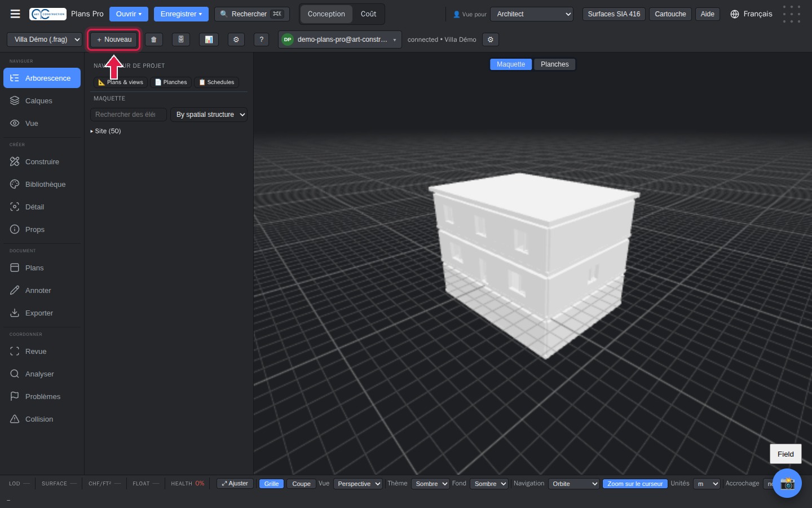
Task: Click the Art Construction logo
Action: (x=48, y=14)
